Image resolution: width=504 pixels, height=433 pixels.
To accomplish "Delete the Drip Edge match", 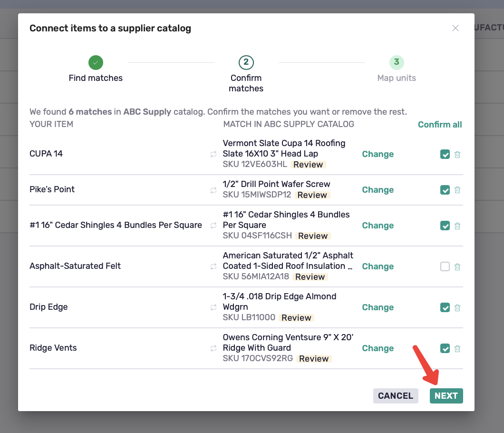I will [457, 307].
